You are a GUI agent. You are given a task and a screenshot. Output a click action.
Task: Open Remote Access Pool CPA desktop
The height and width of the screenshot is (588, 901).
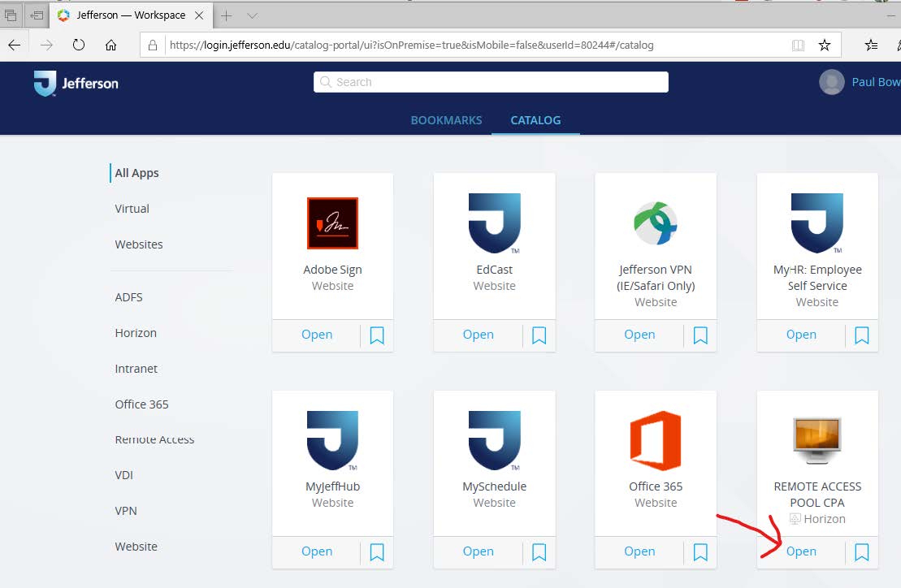click(801, 551)
